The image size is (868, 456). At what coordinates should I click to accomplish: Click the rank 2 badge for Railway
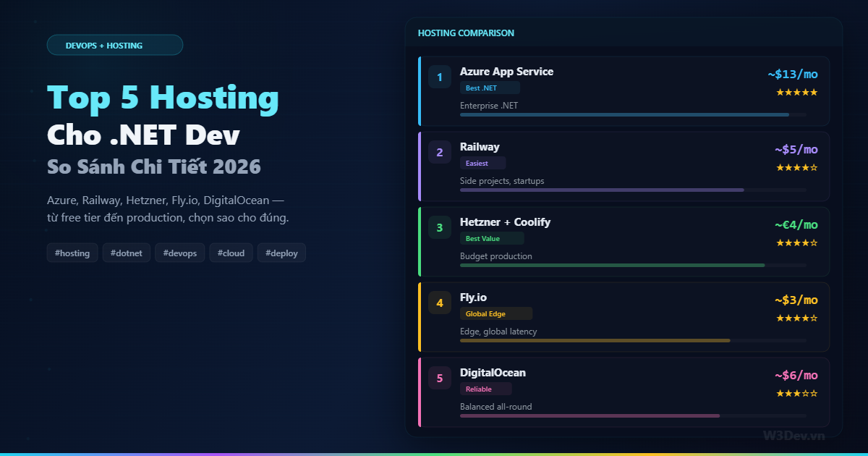(440, 152)
